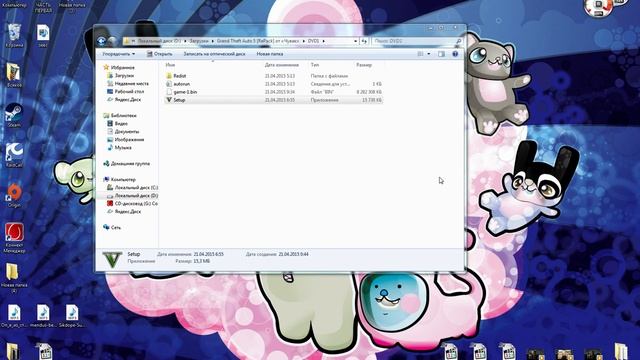
Task: Sort by Дата изменения column header
Action: pos(282,65)
